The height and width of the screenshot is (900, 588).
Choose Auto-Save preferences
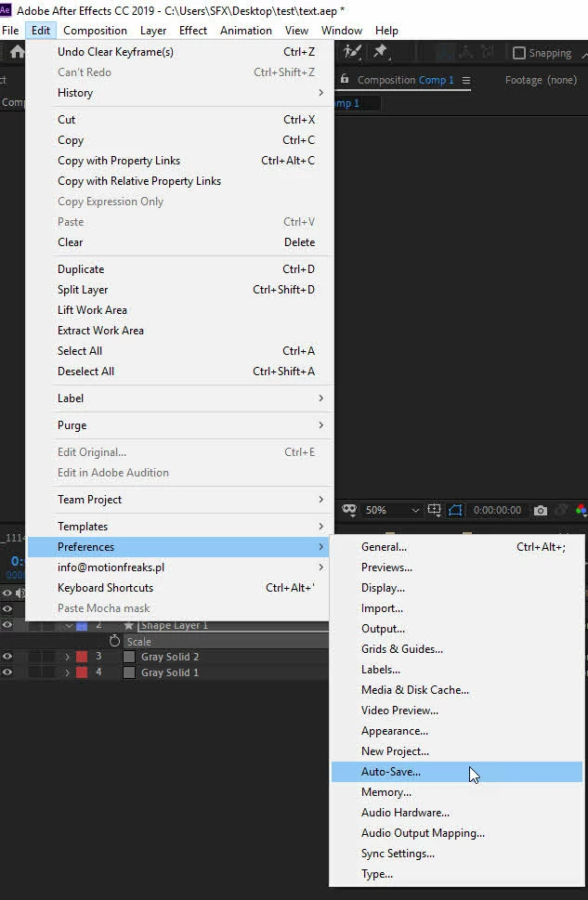click(x=457, y=772)
